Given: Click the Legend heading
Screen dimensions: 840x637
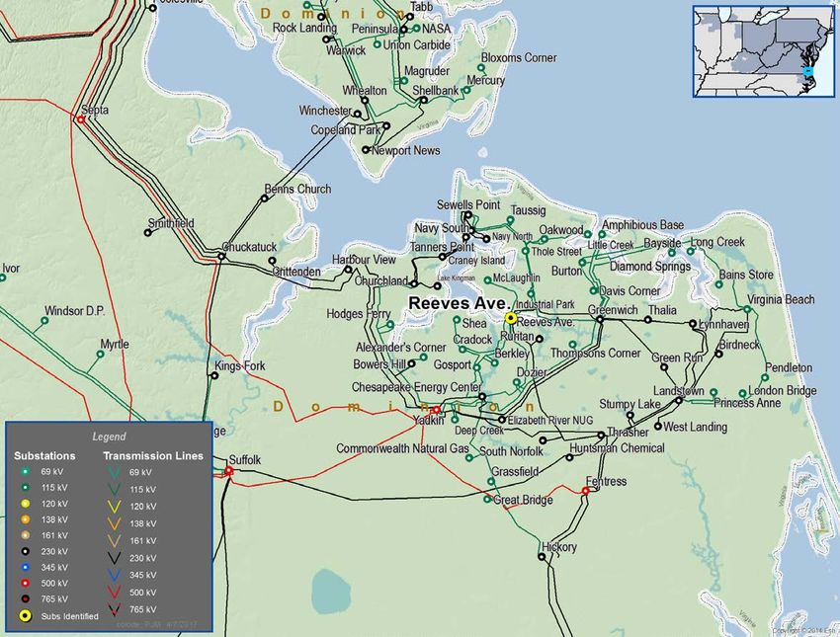Looking at the screenshot, I should pos(110,437).
